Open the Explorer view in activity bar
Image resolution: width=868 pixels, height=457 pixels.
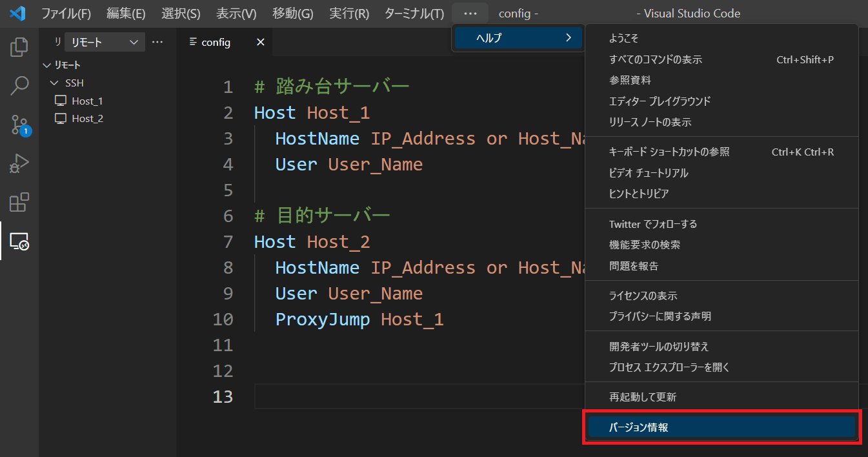pyautogui.click(x=19, y=46)
